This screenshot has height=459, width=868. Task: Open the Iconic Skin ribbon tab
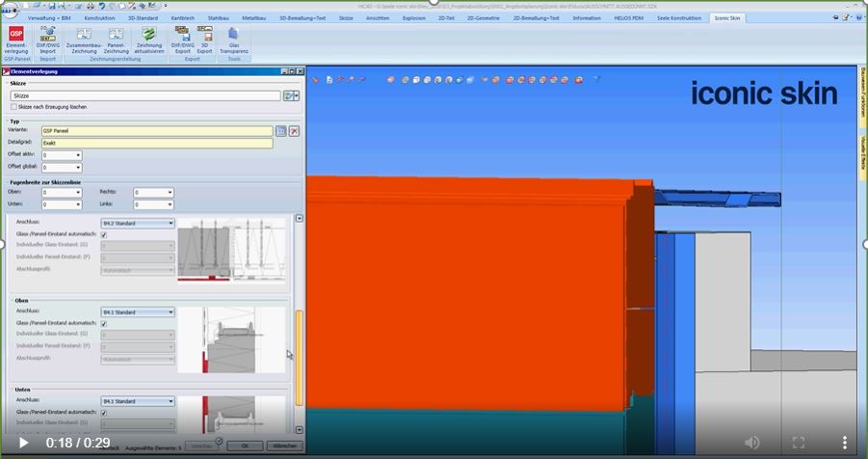(x=726, y=17)
